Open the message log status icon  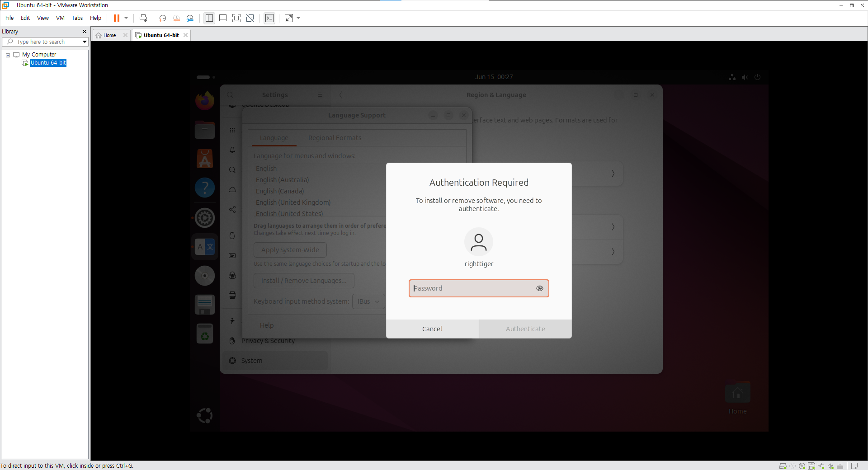pos(854,466)
